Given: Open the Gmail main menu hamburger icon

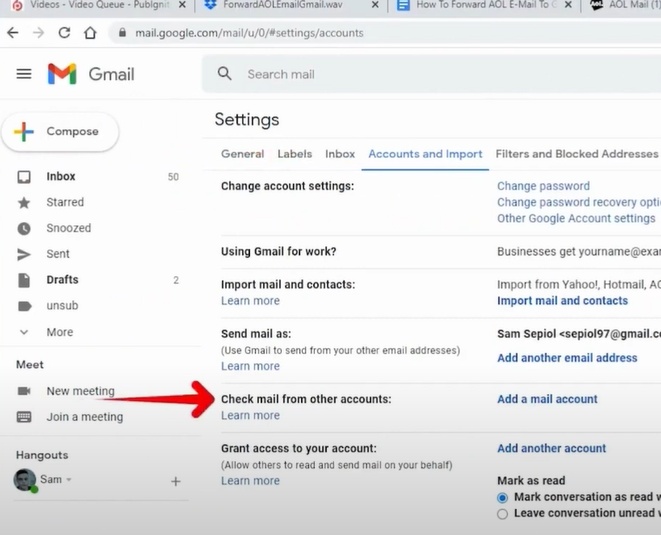Looking at the screenshot, I should [x=24, y=74].
